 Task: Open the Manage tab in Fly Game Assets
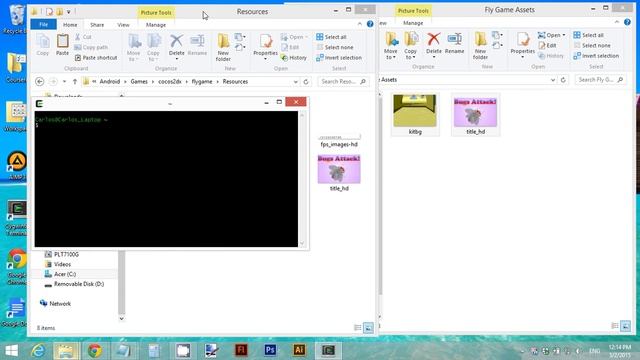tap(413, 23)
